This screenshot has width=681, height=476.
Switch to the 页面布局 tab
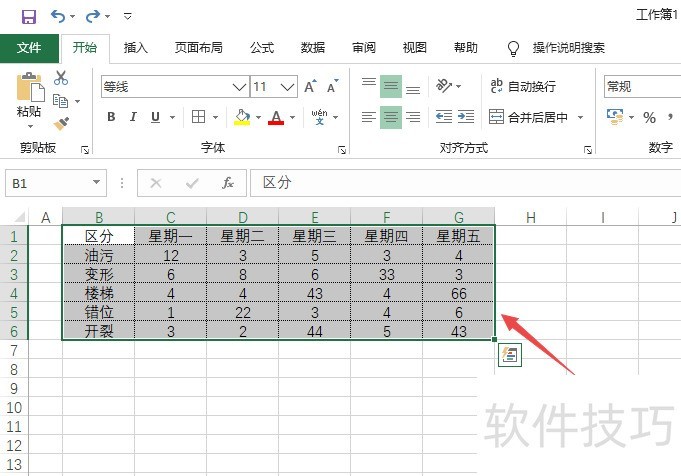(198, 47)
